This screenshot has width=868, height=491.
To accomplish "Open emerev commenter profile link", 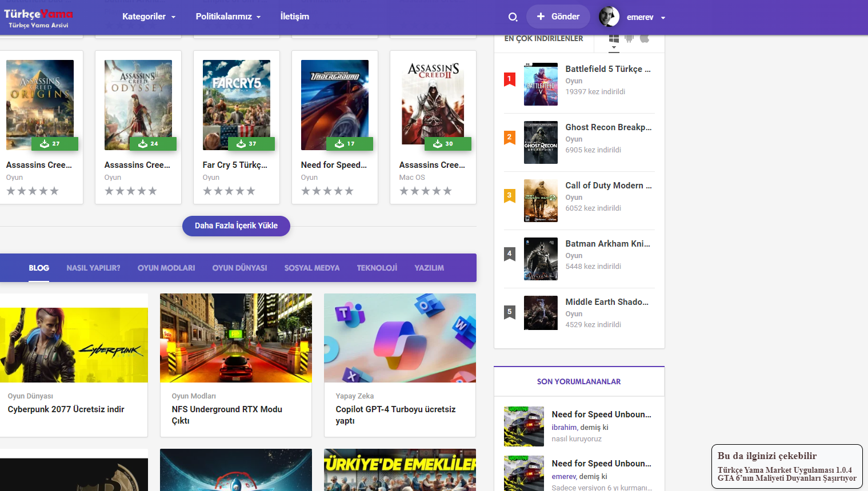I will (x=563, y=476).
